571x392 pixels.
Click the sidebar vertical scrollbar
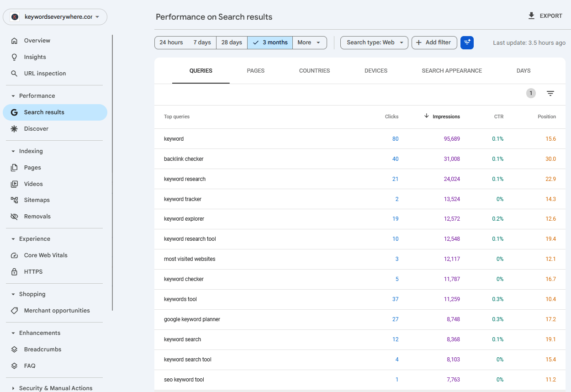pos(112,173)
